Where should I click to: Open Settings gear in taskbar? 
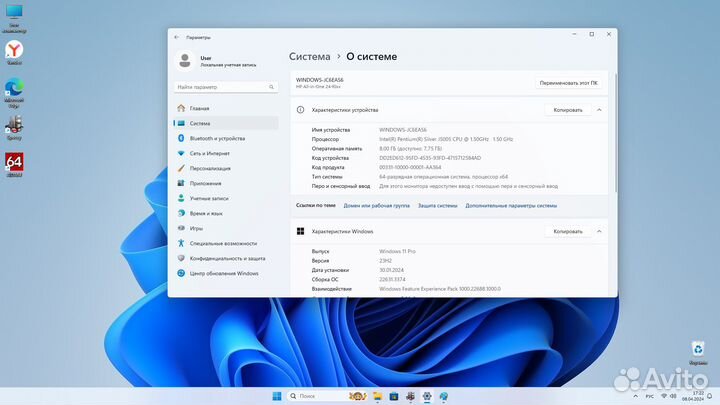pyautogui.click(x=427, y=396)
